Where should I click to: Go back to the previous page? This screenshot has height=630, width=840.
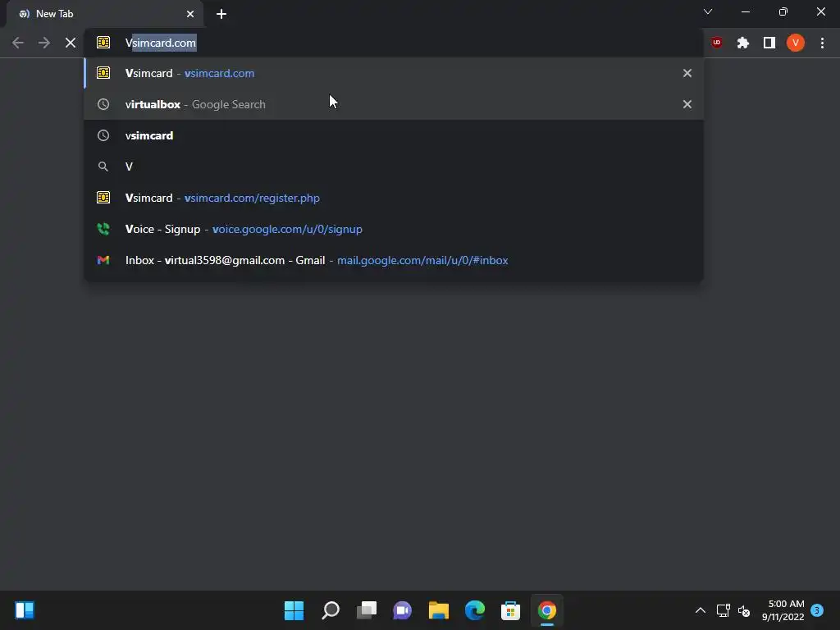click(x=18, y=43)
